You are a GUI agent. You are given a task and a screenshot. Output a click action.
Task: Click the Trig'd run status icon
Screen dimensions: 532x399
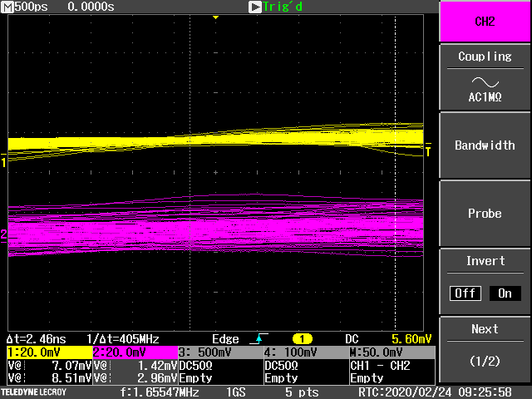[255, 7]
